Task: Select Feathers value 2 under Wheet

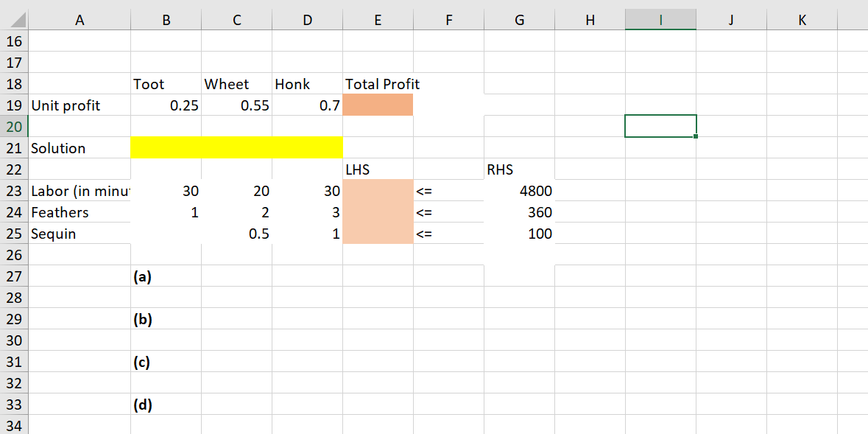Action: [237, 211]
